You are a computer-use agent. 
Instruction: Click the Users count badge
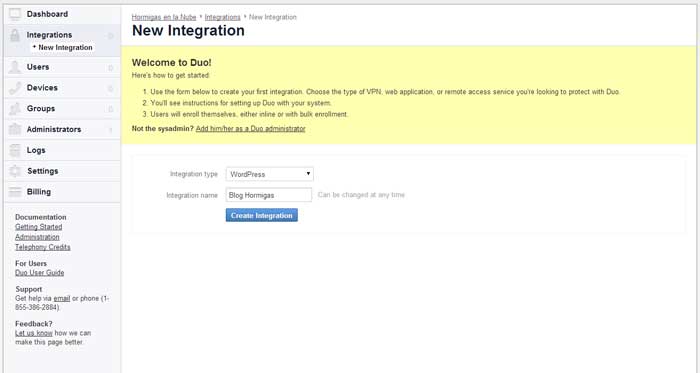click(110, 68)
